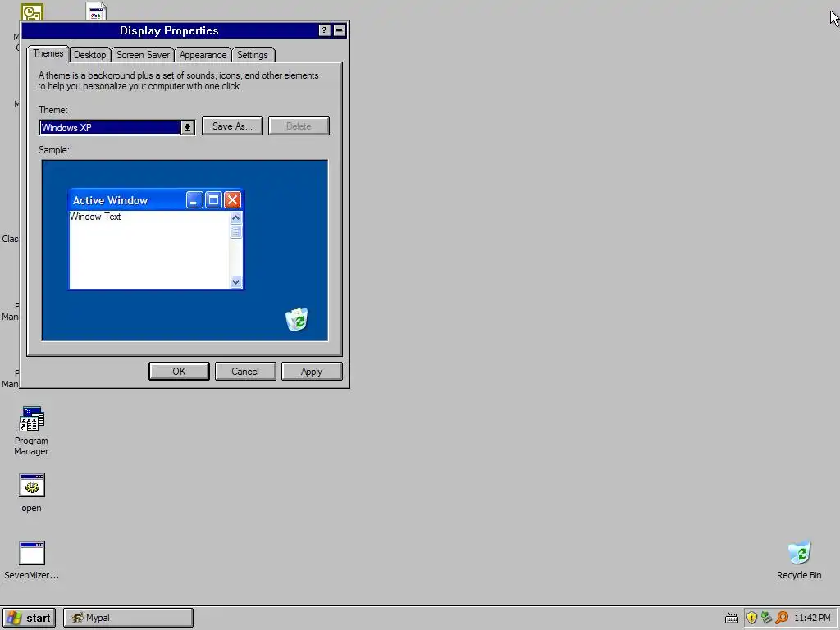Click the 'Theme:' label
Viewport: 840px width, 630px height.
[x=53, y=110]
